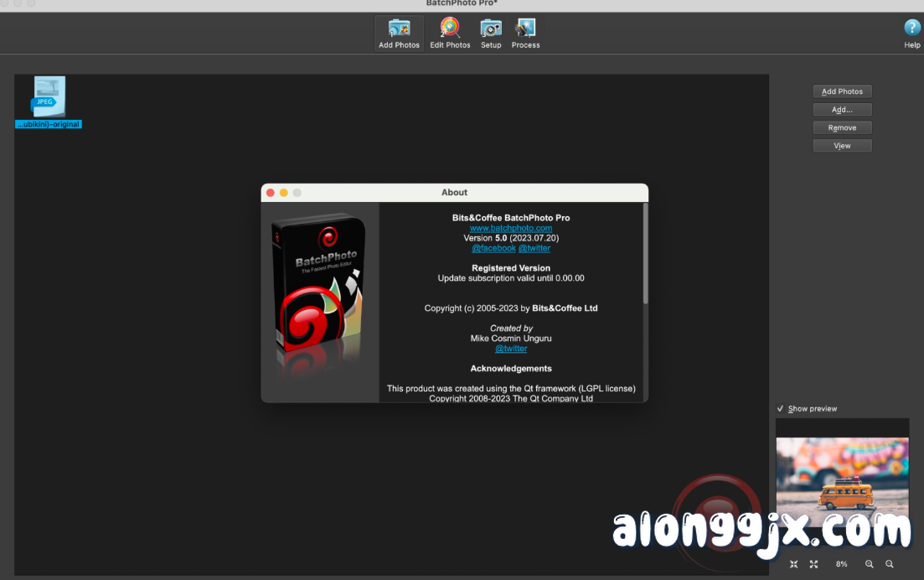924x580 pixels.
Task: Open the www.batchphoto.com link
Action: 510,227
